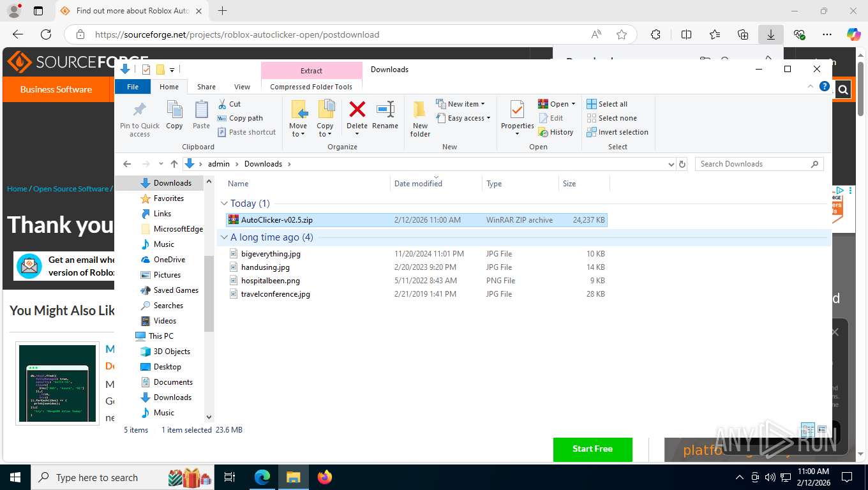Sort by the Name column header
This screenshot has width=868, height=490.
point(306,184)
